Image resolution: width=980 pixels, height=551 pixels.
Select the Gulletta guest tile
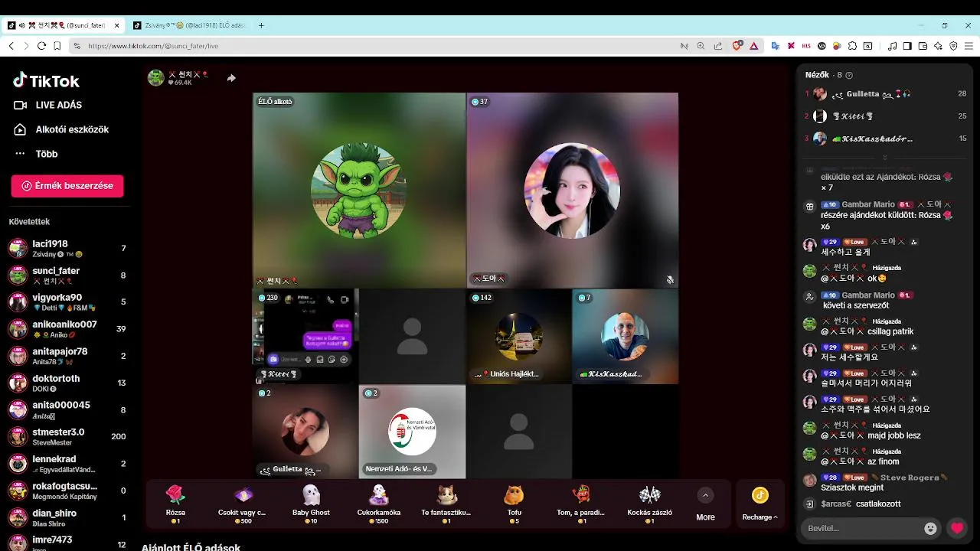(305, 432)
